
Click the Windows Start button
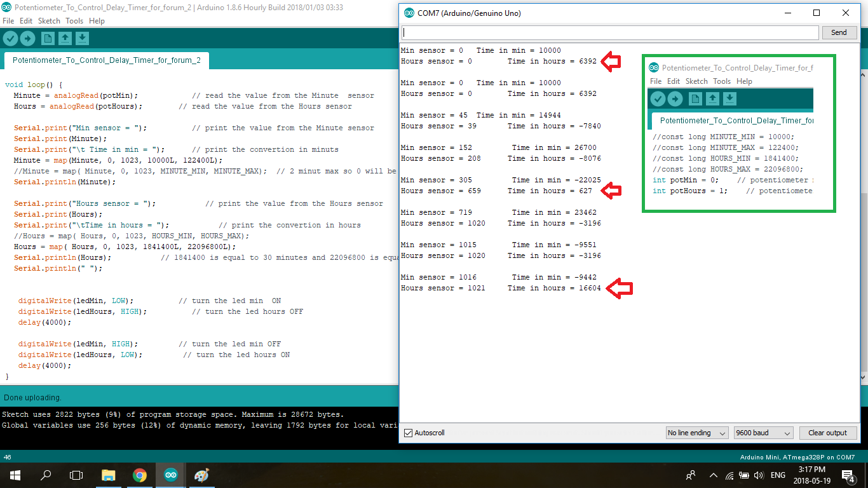[x=15, y=475]
